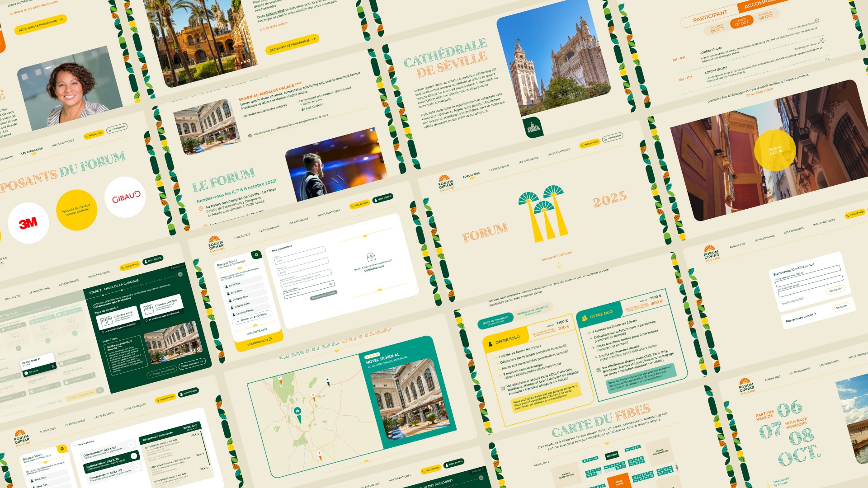Click the 3M exhibitor logo

(x=28, y=223)
